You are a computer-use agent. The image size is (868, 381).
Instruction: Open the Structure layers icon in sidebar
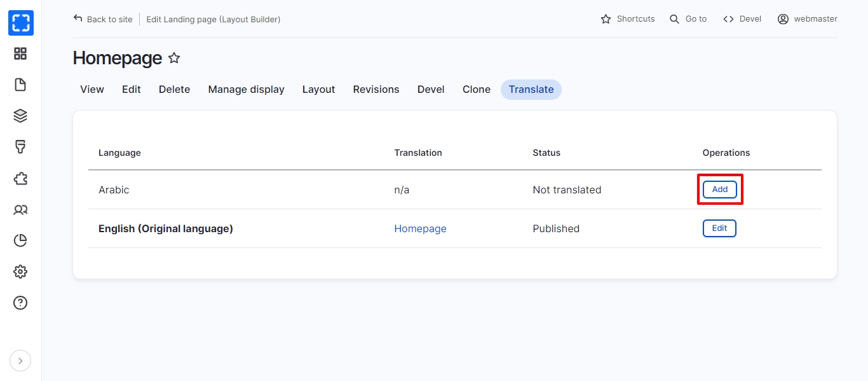[x=20, y=116]
